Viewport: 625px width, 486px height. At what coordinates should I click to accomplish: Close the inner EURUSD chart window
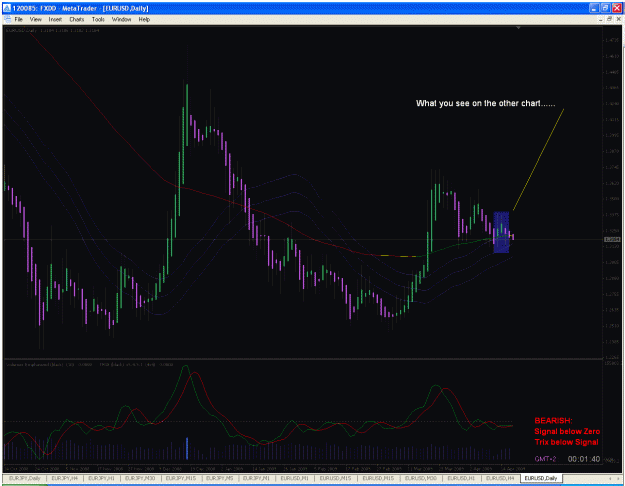click(x=618, y=20)
